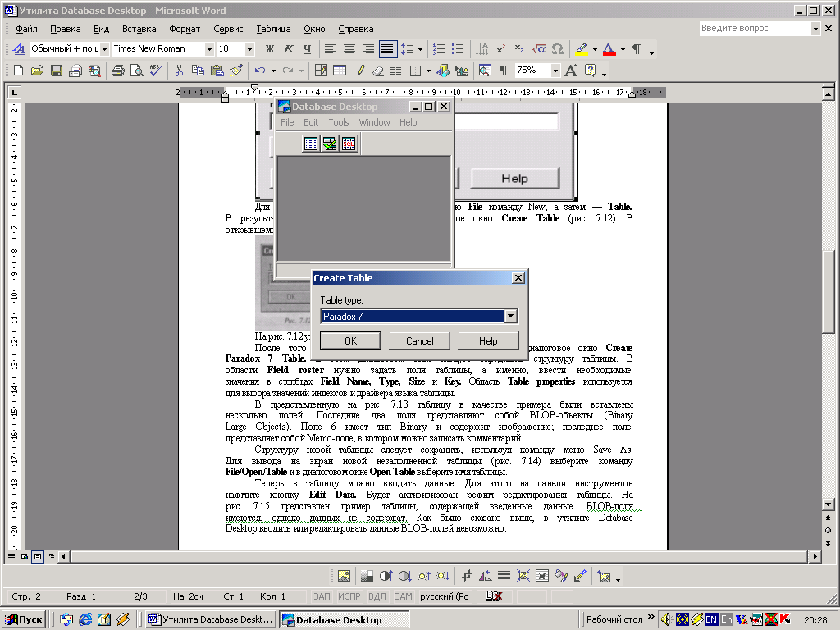Open print preview icon
The height and width of the screenshot is (630, 840).
point(137,71)
